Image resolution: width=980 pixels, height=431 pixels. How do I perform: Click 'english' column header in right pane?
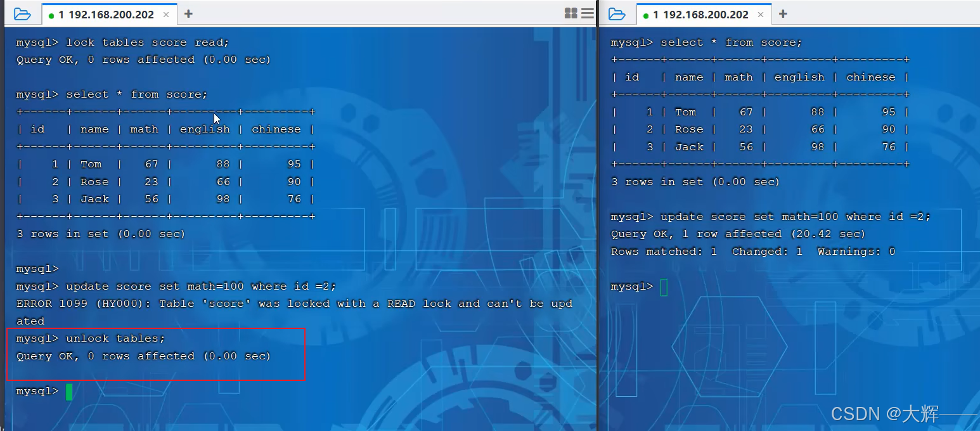click(x=799, y=77)
